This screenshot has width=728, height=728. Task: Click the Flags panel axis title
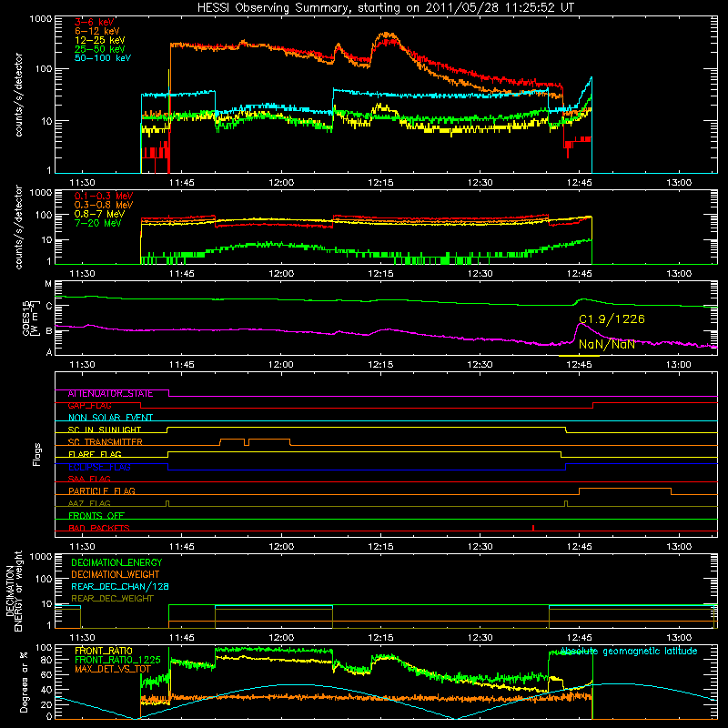(x=36, y=454)
